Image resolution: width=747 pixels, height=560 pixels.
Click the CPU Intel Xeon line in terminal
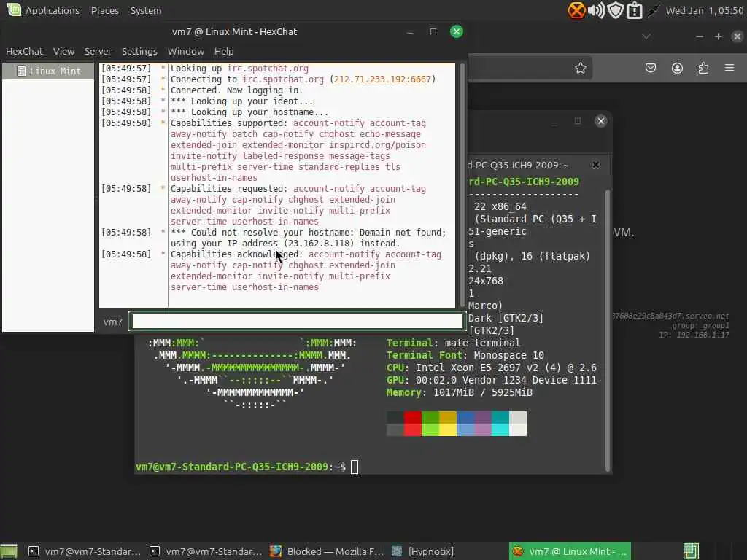(491, 367)
